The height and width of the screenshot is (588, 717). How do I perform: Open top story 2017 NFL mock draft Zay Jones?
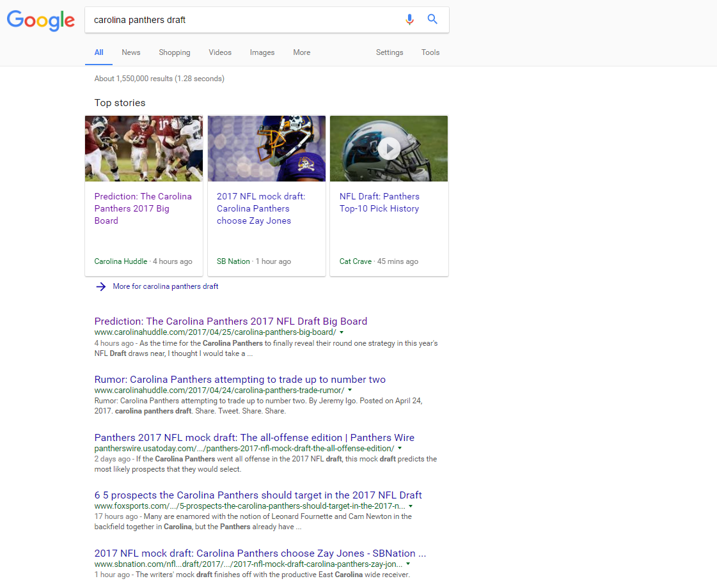[261, 208]
